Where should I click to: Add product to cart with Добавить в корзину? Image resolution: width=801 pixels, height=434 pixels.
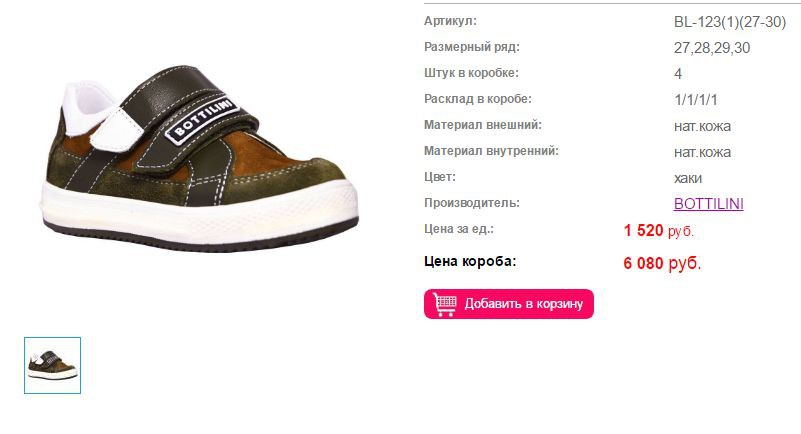[509, 304]
